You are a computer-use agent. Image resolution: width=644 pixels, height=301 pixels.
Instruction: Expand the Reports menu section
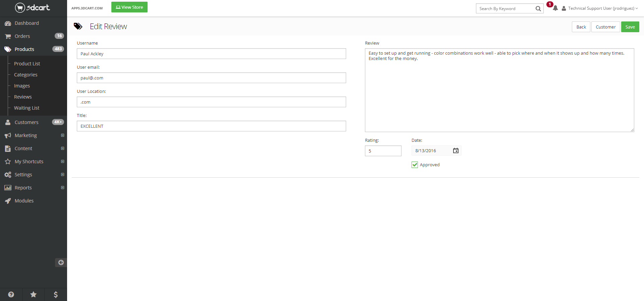click(62, 188)
